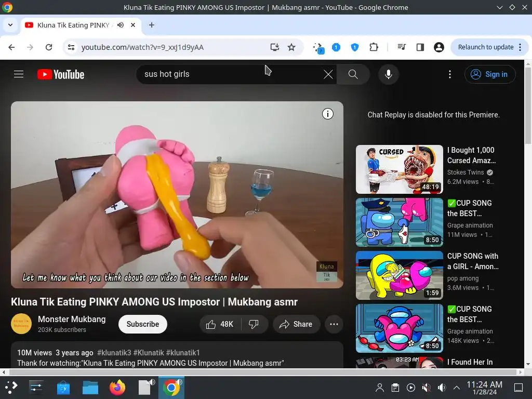
Task: Click the #klunatik3 hashtag
Action: 114,353
